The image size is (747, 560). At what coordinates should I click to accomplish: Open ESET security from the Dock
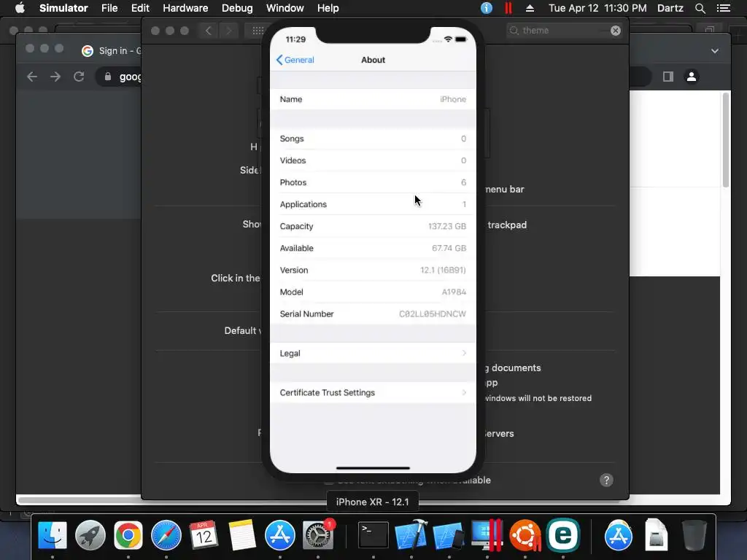(x=563, y=534)
